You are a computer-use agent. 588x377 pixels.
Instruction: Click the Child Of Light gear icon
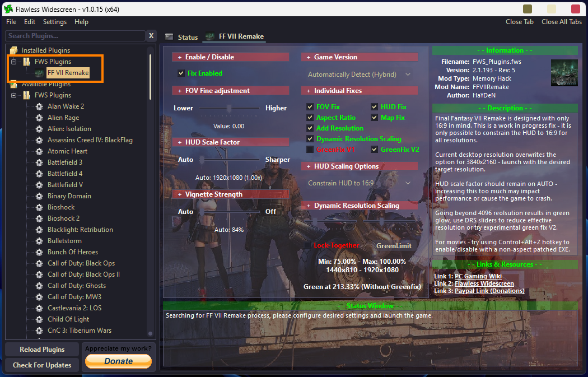39,320
